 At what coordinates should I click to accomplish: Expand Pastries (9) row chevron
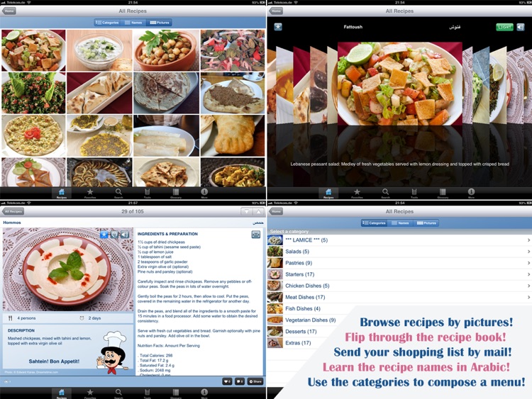coord(528,263)
